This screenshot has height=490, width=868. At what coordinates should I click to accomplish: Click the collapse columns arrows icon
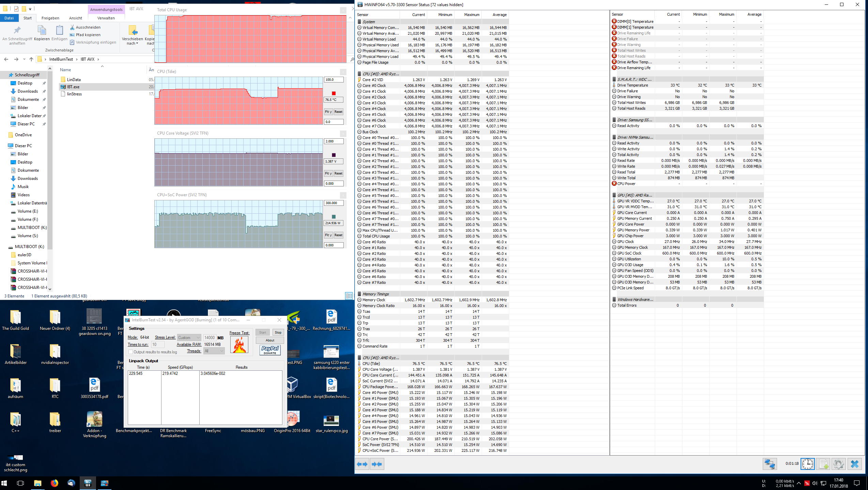pos(377,464)
